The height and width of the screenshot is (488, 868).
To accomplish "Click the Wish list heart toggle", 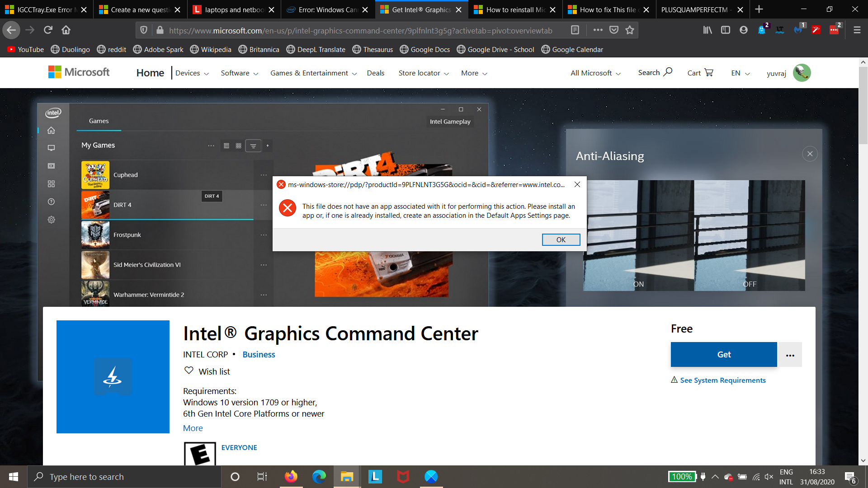I will (x=189, y=371).
